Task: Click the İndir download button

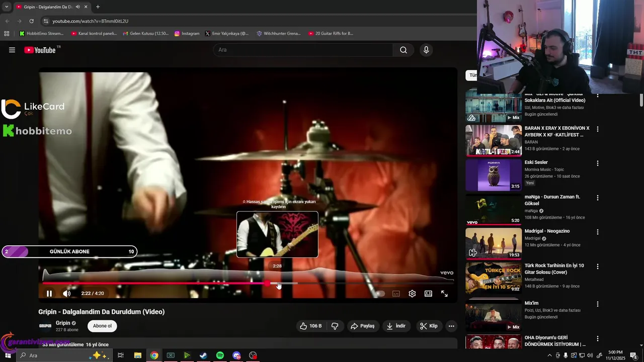Action: [396, 326]
